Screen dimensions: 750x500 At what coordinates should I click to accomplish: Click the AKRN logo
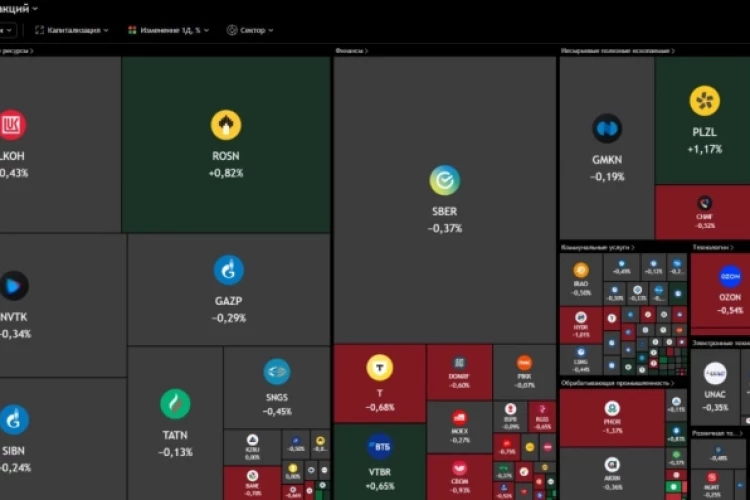click(x=612, y=465)
